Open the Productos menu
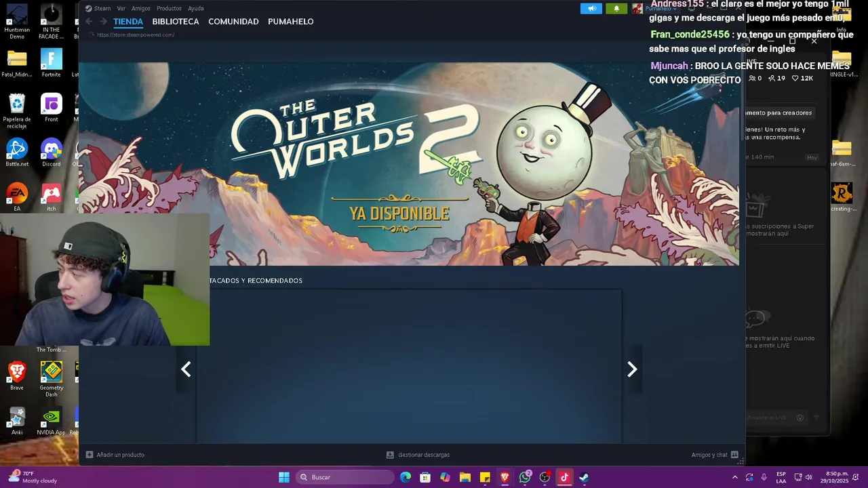The height and width of the screenshot is (488, 868). [169, 8]
